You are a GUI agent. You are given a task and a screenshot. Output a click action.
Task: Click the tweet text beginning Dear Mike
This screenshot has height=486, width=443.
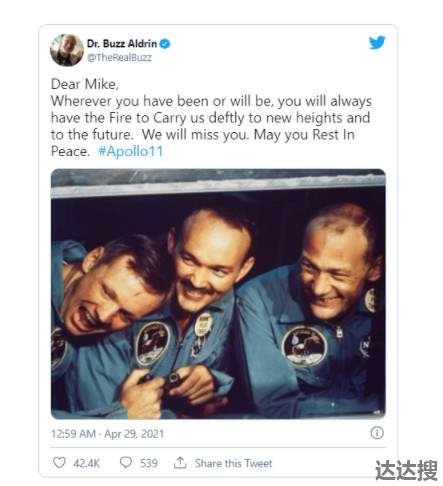211,118
